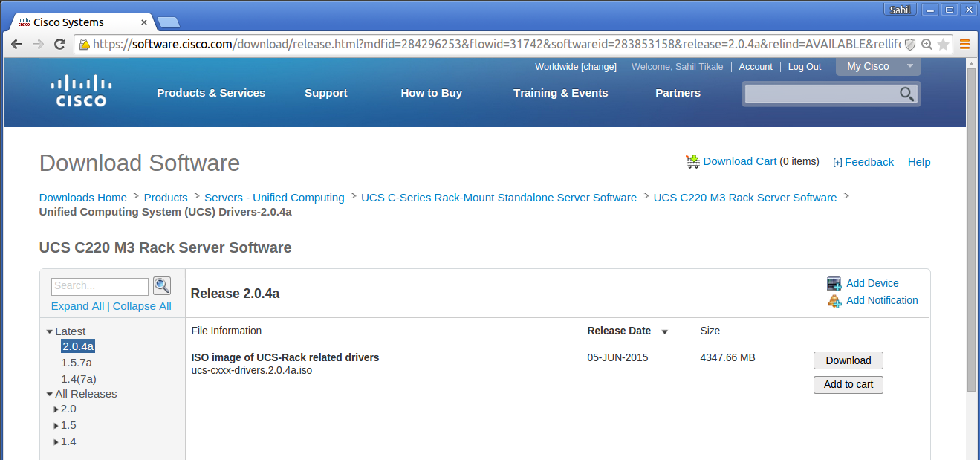Click the browser forward arrow

(x=38, y=45)
